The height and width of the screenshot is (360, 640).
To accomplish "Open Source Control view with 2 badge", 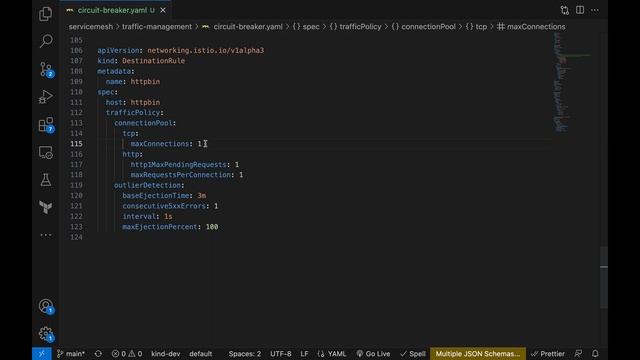I will point(46,69).
